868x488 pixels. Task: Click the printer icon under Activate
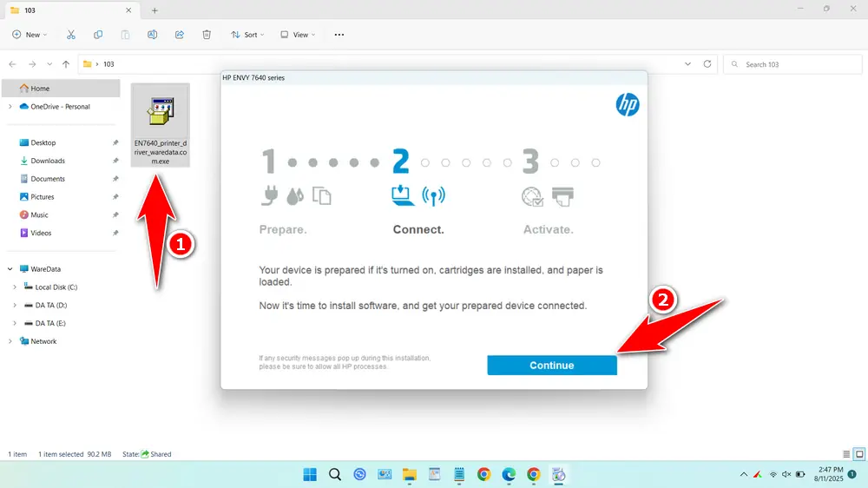click(x=563, y=196)
